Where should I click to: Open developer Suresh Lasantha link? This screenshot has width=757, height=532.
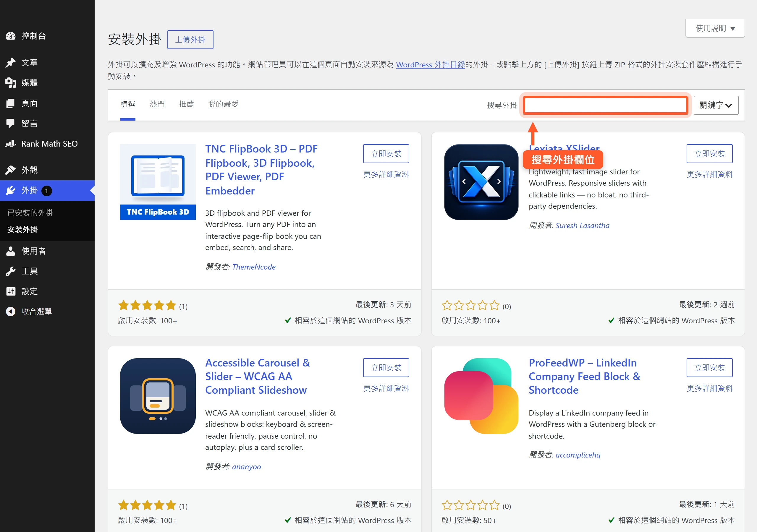(x=582, y=226)
